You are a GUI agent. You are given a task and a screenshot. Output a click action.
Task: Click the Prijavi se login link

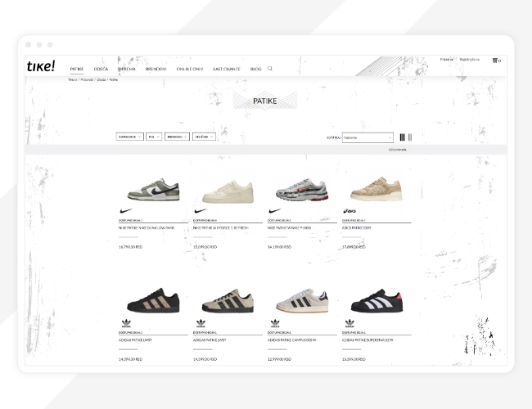click(x=447, y=60)
